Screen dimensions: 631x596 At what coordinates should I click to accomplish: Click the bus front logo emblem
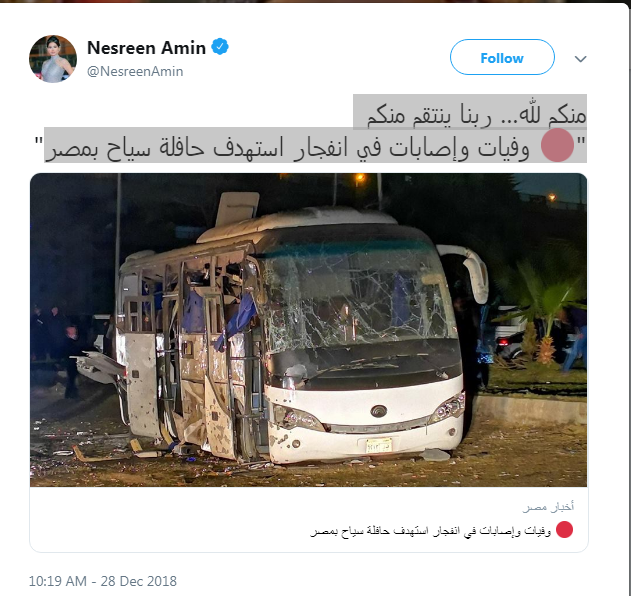point(379,411)
